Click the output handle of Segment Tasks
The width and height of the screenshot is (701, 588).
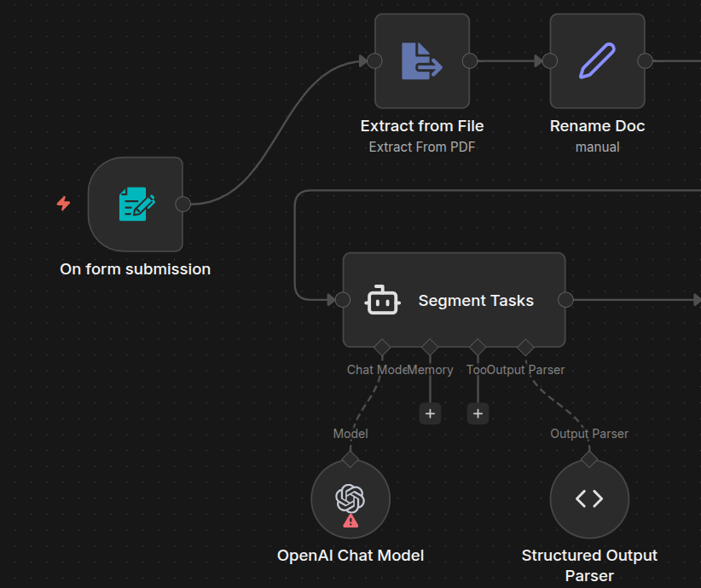(x=565, y=300)
